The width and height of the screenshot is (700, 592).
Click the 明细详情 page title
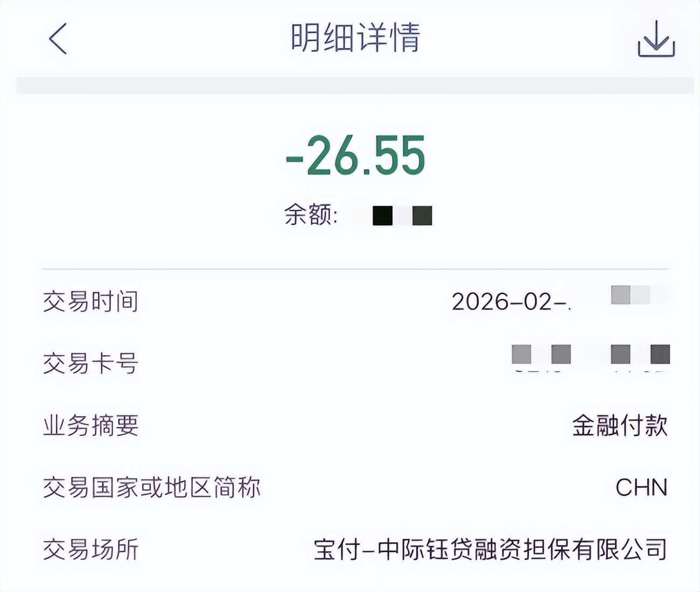pyautogui.click(x=355, y=38)
